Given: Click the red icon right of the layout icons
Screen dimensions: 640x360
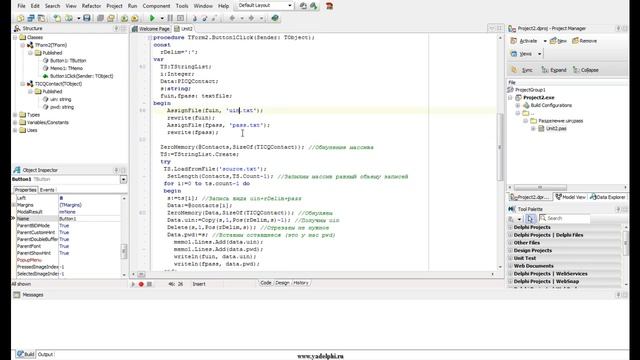Looking at the screenshot, I should [329, 6].
